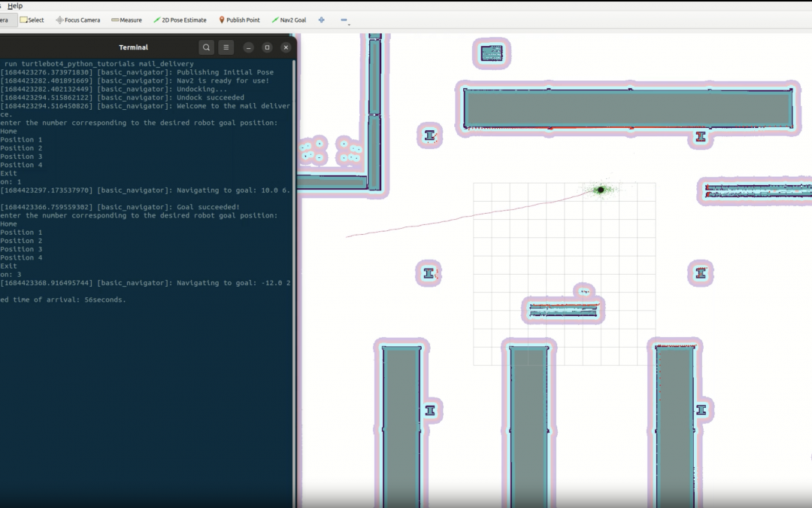The height and width of the screenshot is (508, 812).
Task: Click the Terminal title bar
Action: pos(133,47)
